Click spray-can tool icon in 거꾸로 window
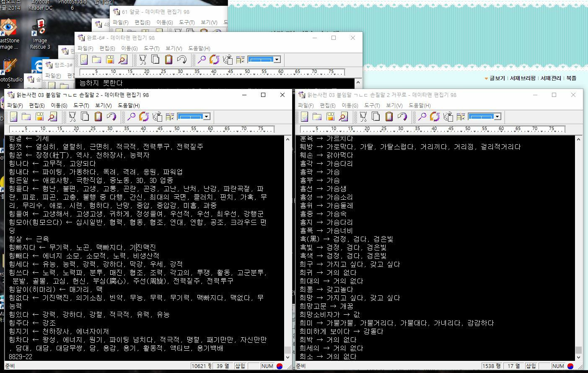This screenshot has width=588, height=373. [x=448, y=117]
